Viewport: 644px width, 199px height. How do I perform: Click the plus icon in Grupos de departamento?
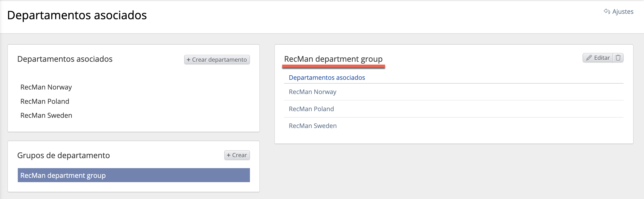tap(228, 155)
